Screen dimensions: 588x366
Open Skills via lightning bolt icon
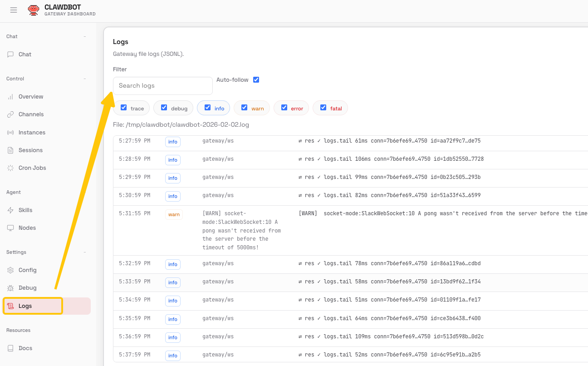point(10,210)
